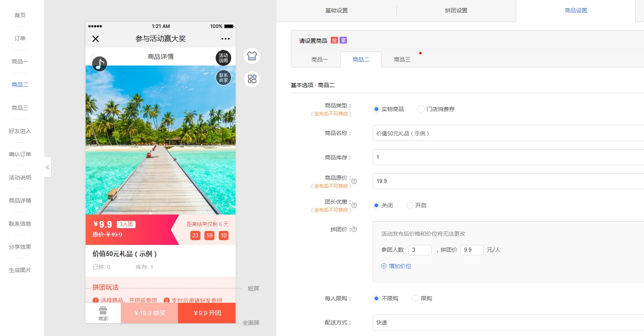The height and width of the screenshot is (336, 644).
Task: Tap the 活动说明 round badge in preview
Action: 223,58
